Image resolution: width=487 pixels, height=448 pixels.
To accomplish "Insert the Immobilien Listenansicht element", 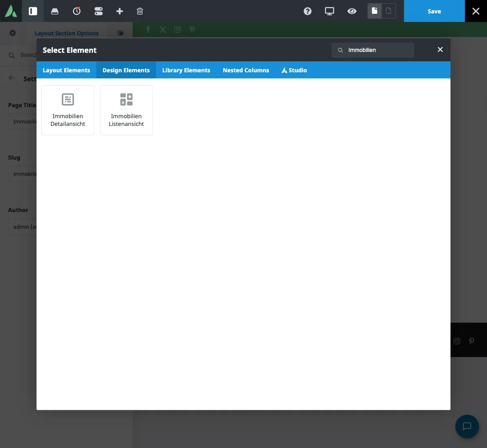I will coord(126,110).
